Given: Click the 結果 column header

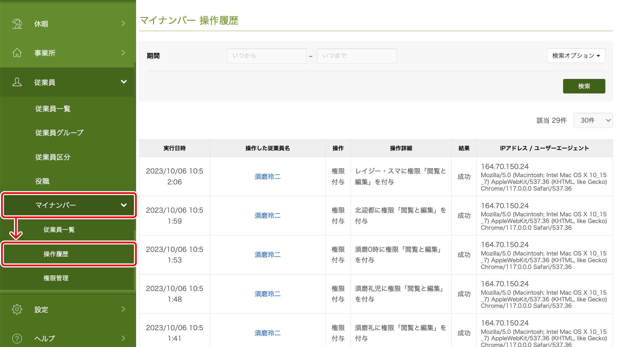Looking at the screenshot, I should tap(464, 148).
